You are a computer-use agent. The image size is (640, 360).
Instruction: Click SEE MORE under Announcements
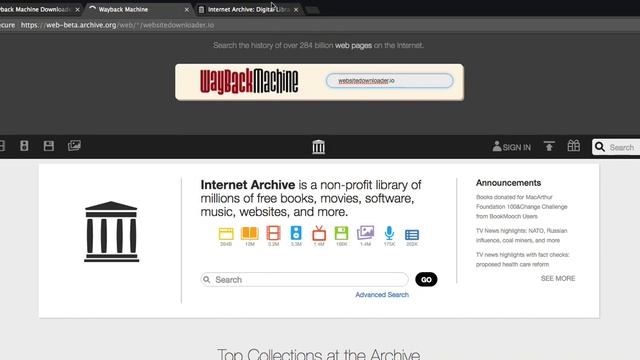pyautogui.click(x=558, y=278)
